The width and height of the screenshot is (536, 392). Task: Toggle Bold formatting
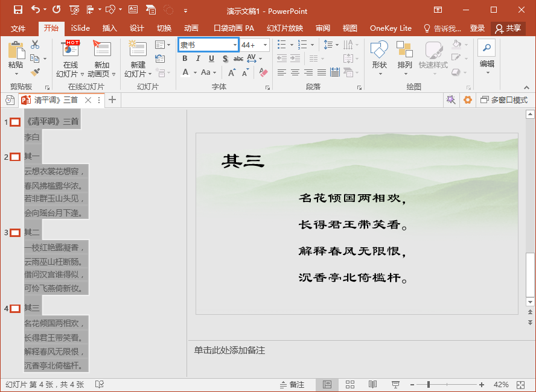(185, 58)
